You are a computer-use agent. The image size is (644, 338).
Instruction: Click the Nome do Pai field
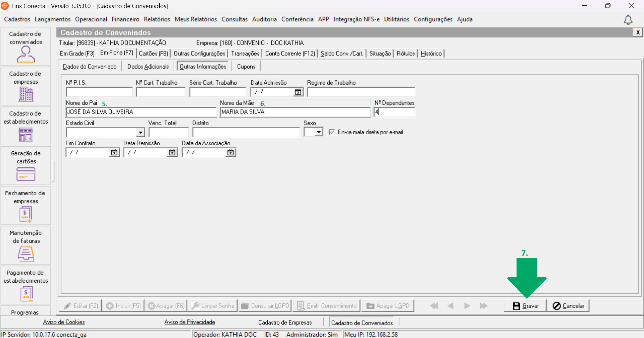pos(141,112)
